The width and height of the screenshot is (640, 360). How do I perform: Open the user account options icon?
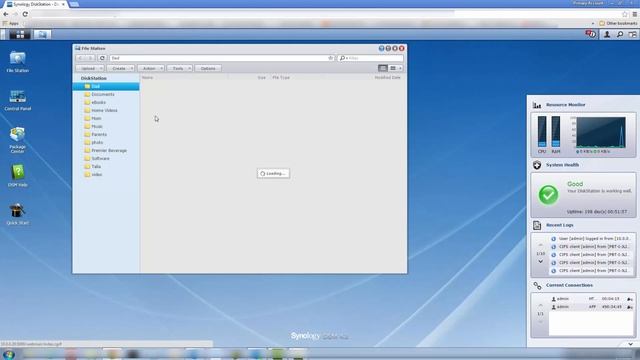coord(607,34)
